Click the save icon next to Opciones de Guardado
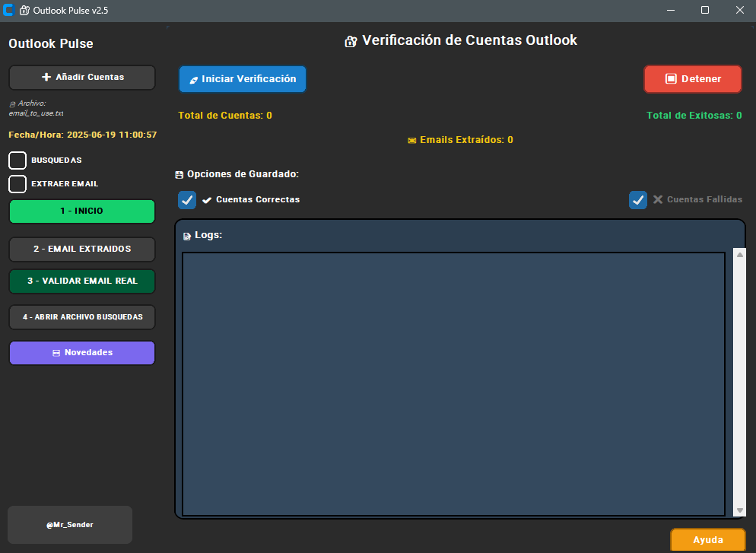Viewport: 756px width, 553px height. tap(178, 174)
